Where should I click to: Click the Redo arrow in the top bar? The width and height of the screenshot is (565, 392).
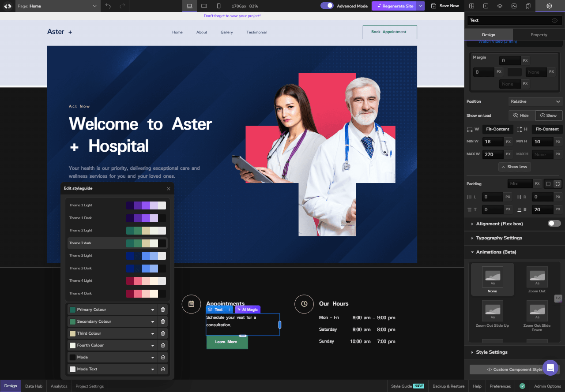[x=122, y=6]
